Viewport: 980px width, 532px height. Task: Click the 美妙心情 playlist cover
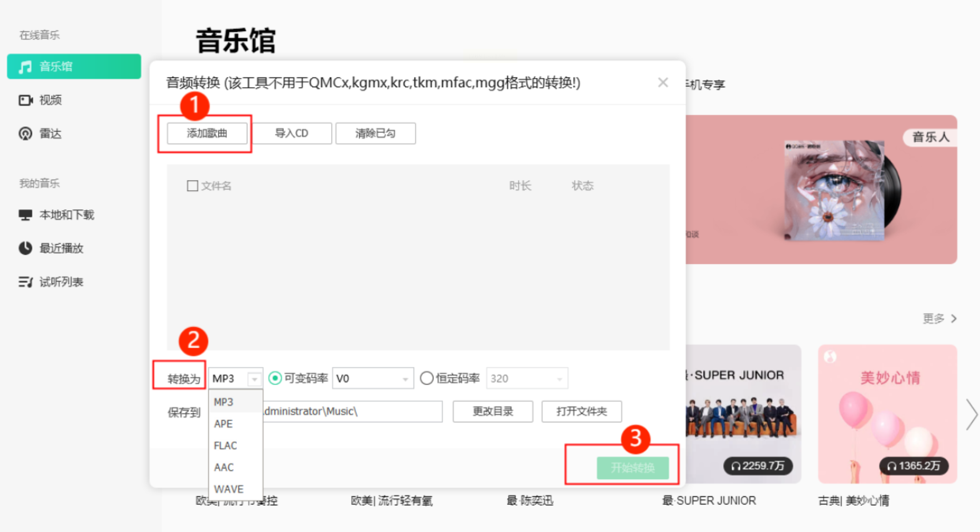pyautogui.click(x=887, y=414)
